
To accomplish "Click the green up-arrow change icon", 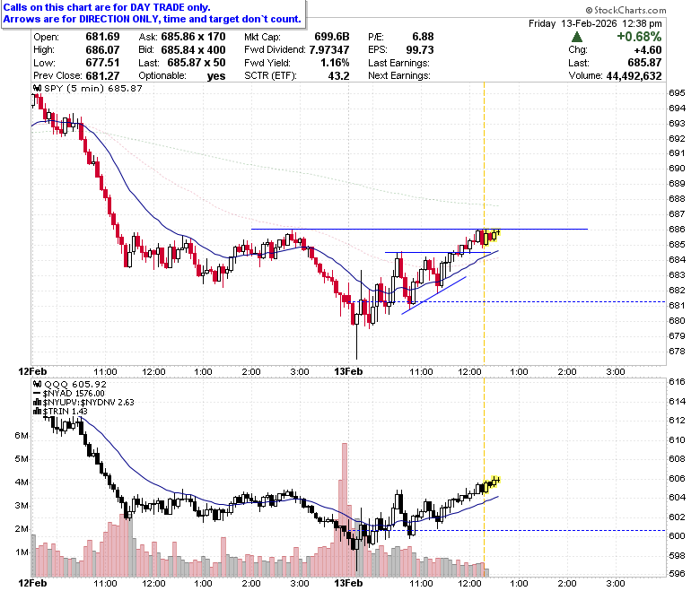I will [x=577, y=37].
